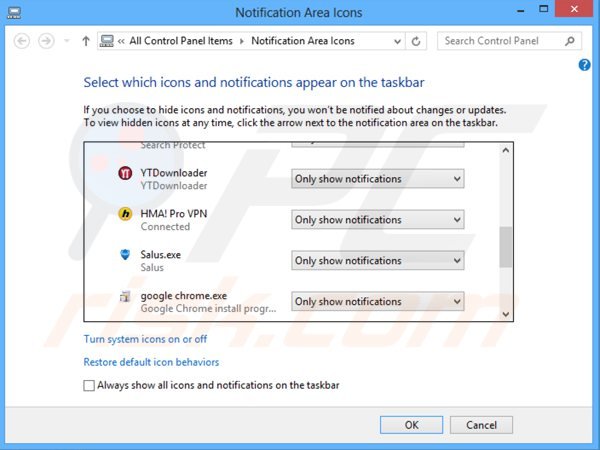Click Notification Area Icons breadcrumb

[303, 41]
